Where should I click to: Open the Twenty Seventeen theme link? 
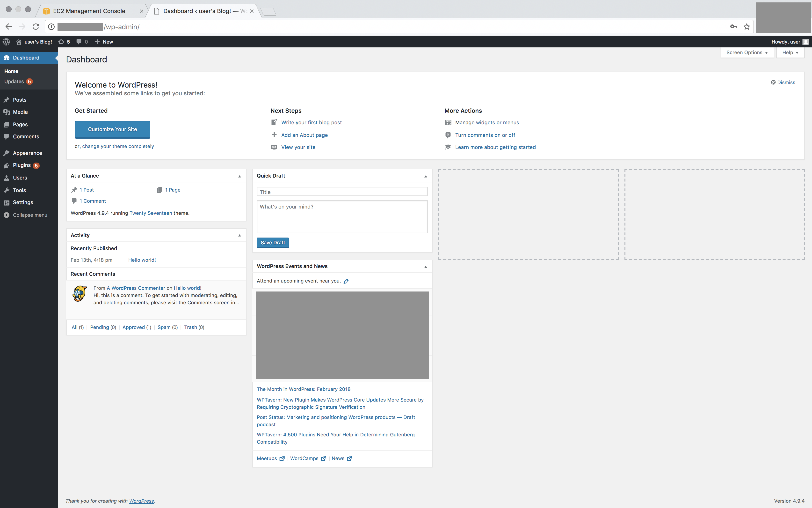pyautogui.click(x=151, y=213)
